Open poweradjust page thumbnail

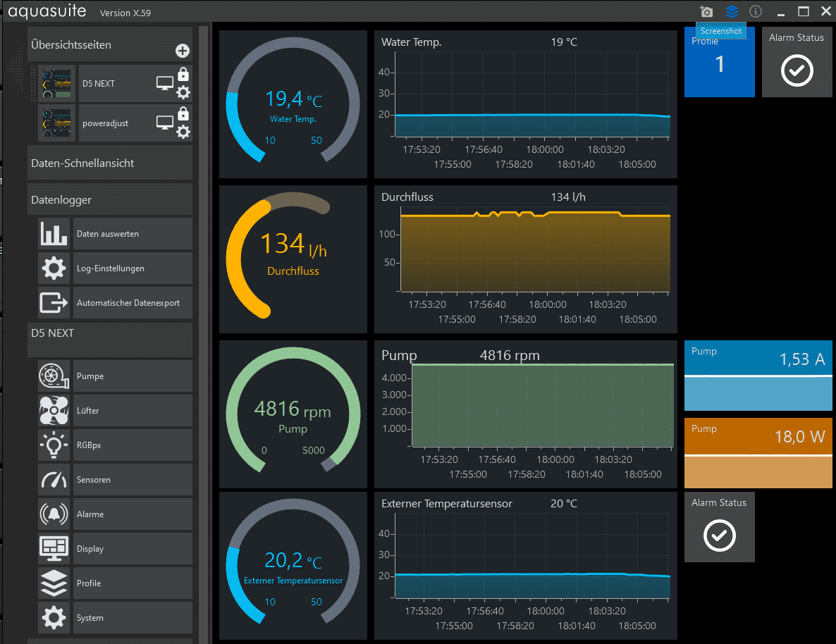pyautogui.click(x=56, y=123)
